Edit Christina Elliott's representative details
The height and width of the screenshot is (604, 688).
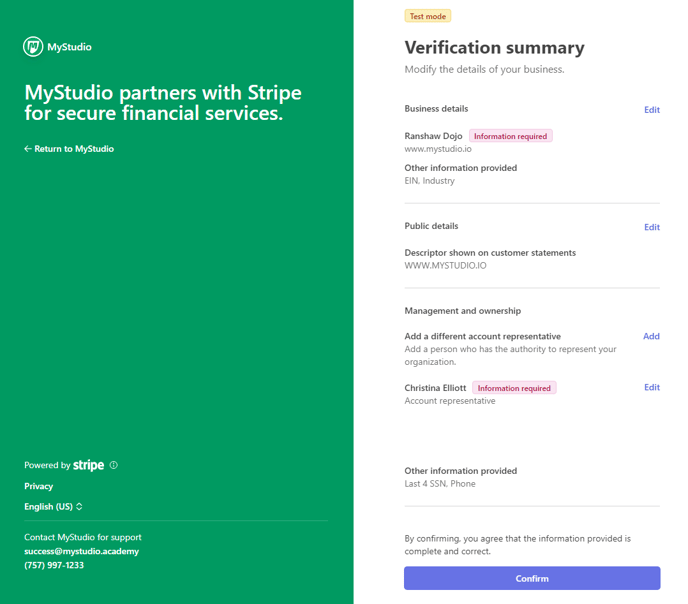tap(652, 387)
